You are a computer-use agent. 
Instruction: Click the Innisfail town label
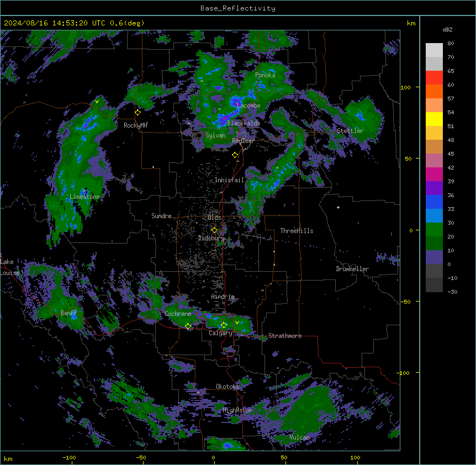(x=229, y=180)
